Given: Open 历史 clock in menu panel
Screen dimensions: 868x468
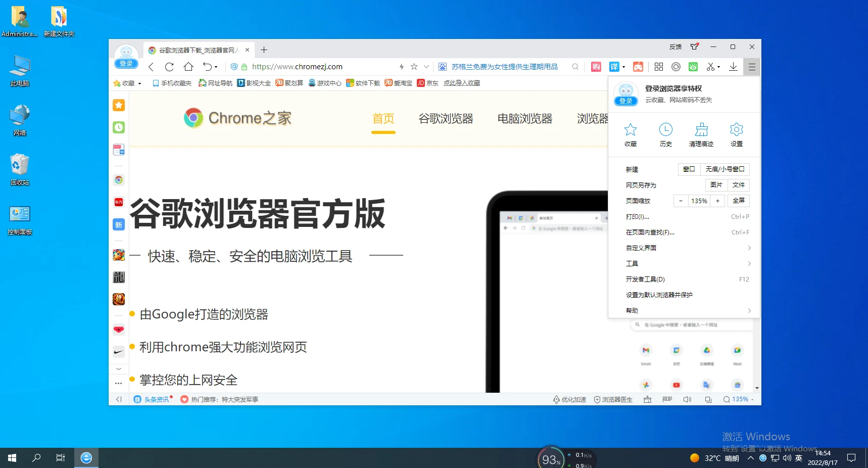Looking at the screenshot, I should [x=666, y=135].
